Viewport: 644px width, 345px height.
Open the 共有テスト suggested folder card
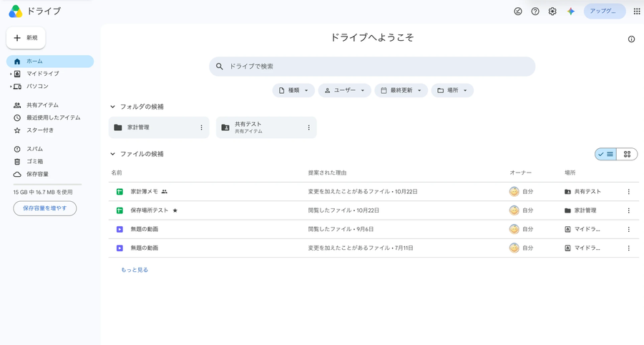[x=266, y=127]
